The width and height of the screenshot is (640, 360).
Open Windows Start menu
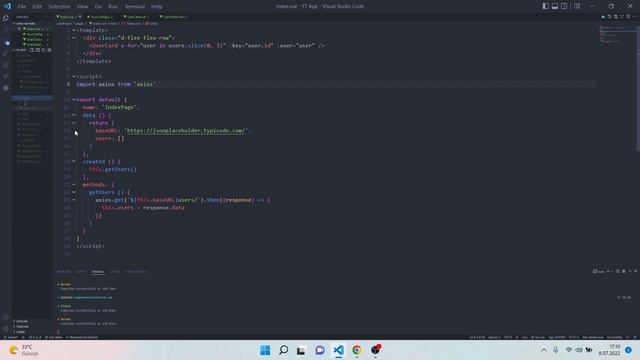pos(265,350)
